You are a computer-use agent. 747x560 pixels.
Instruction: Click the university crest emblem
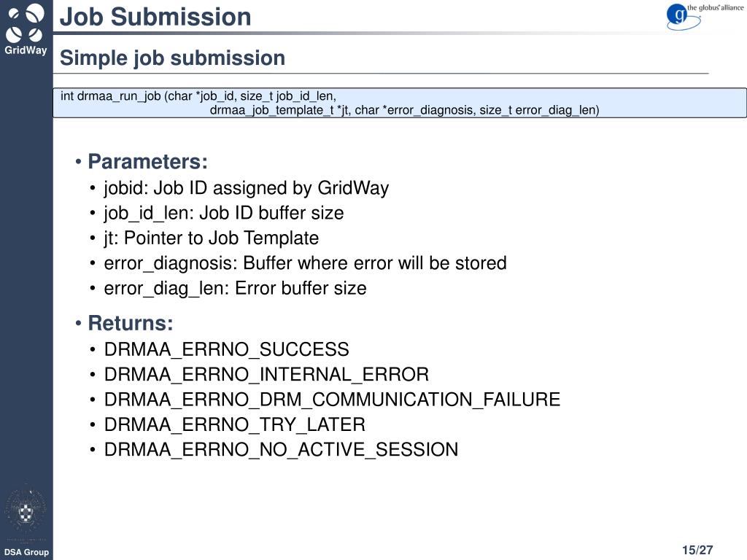click(26, 510)
